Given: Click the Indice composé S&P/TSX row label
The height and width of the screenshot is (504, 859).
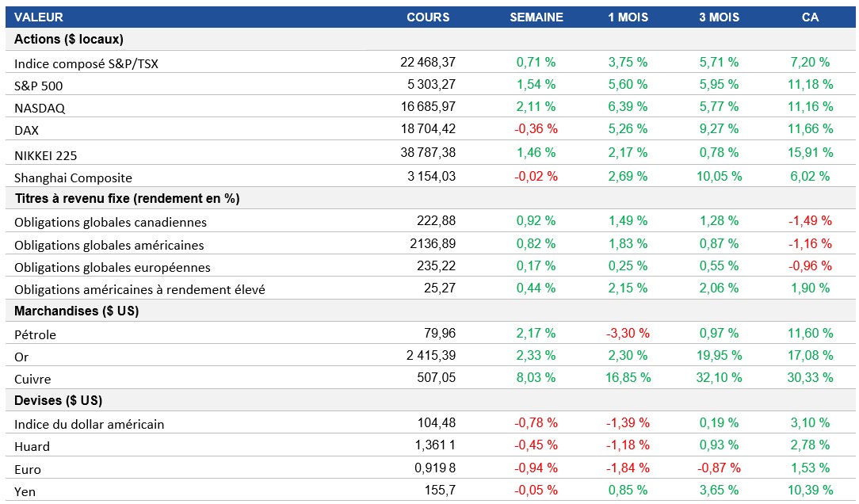Looking at the screenshot, I should coord(86,63).
